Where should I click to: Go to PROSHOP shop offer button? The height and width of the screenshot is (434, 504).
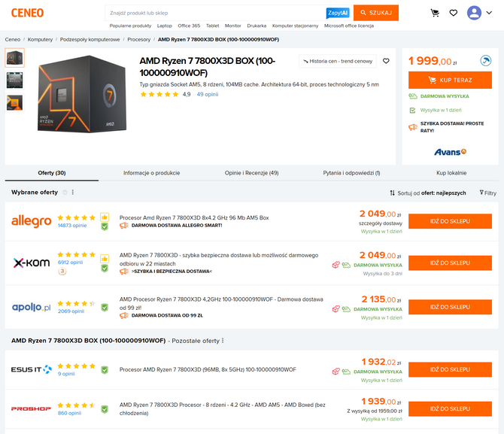450,409
